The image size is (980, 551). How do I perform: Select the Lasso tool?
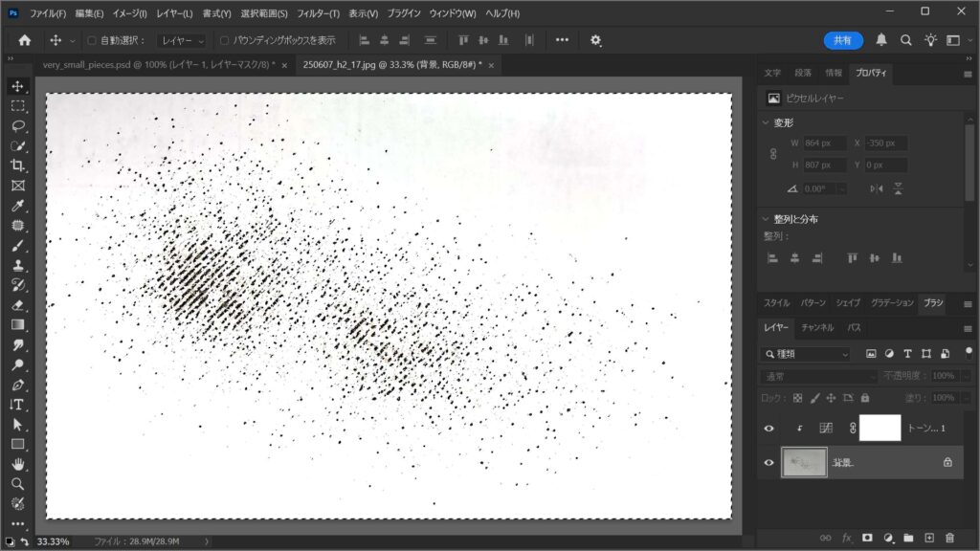17,125
